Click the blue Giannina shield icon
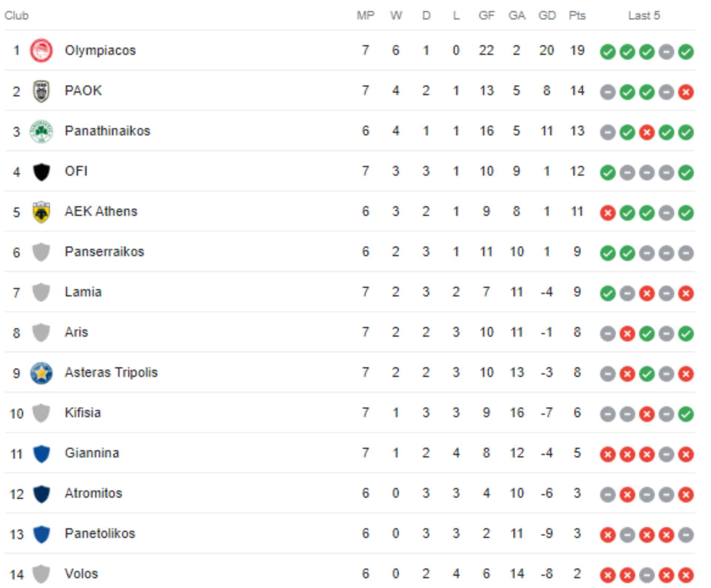711x588 pixels. coord(41,454)
